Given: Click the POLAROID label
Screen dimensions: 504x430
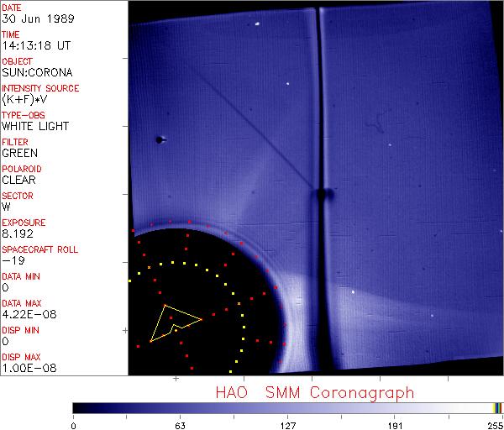Looking at the screenshot, I should 22,169.
